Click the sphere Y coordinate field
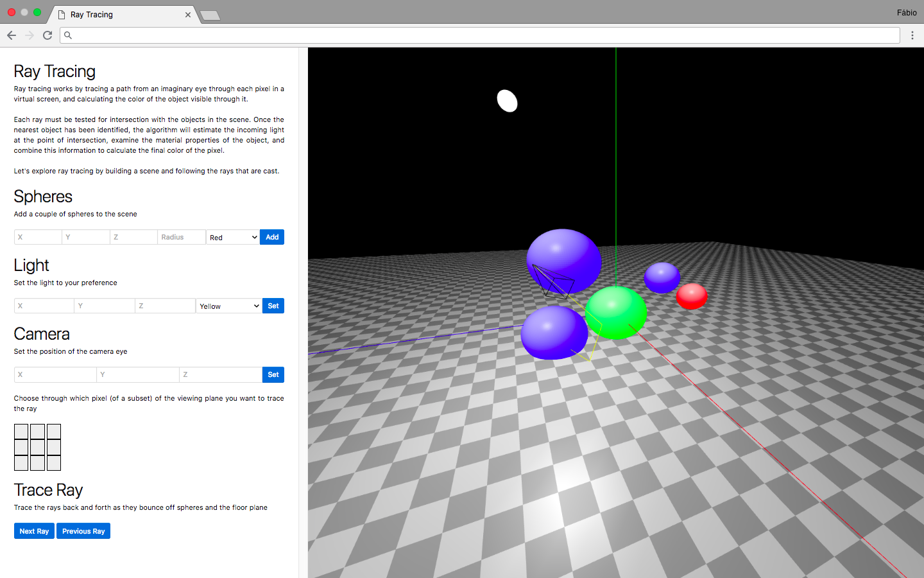924x578 pixels. point(86,237)
